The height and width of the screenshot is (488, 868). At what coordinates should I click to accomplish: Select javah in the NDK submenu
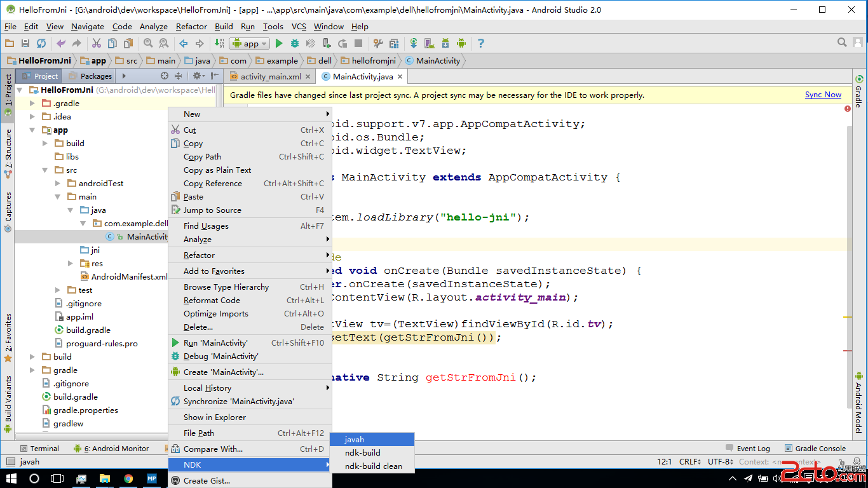click(372, 439)
